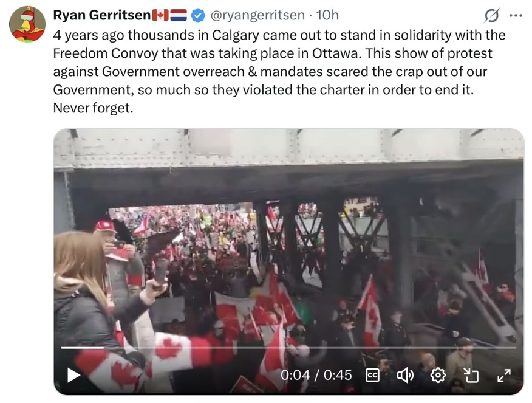Viewport: 532px width, 403px height.
Task: Click the Grok slashed-circle icon
Action: point(492,15)
